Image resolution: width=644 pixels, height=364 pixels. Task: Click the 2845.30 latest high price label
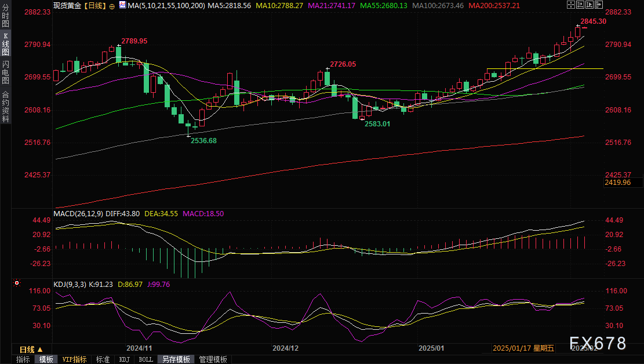pos(594,21)
